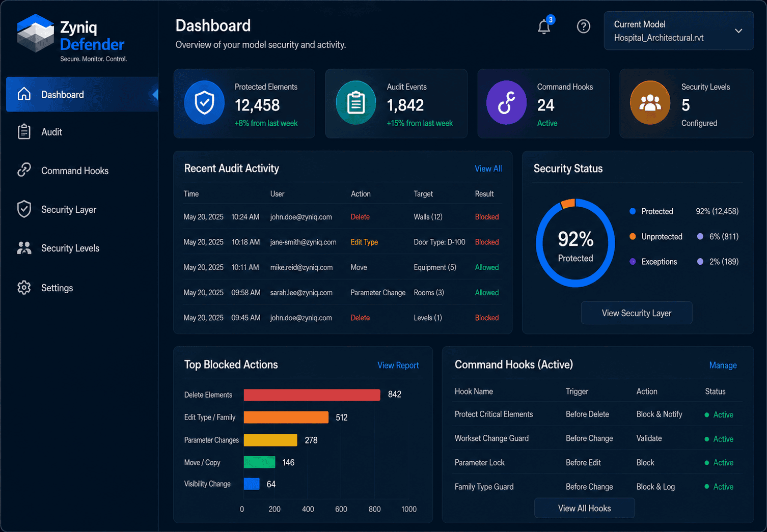
Task: Click the Security Levels people icon
Action: pos(650,103)
